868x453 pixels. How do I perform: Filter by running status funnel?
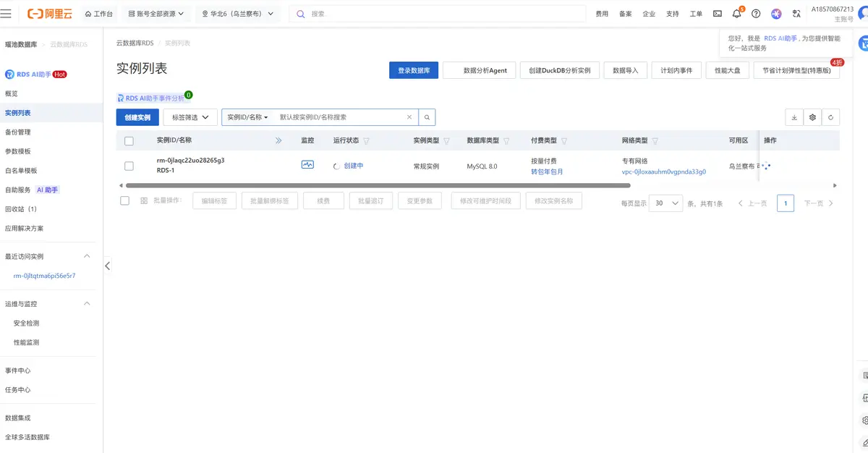(366, 141)
